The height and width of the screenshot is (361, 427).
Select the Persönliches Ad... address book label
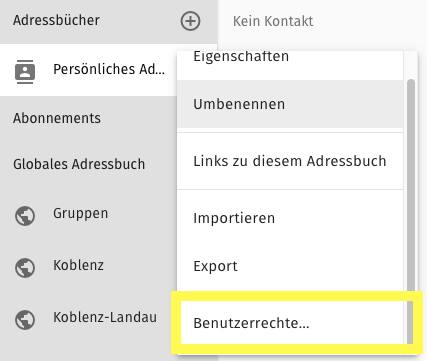[x=109, y=69]
